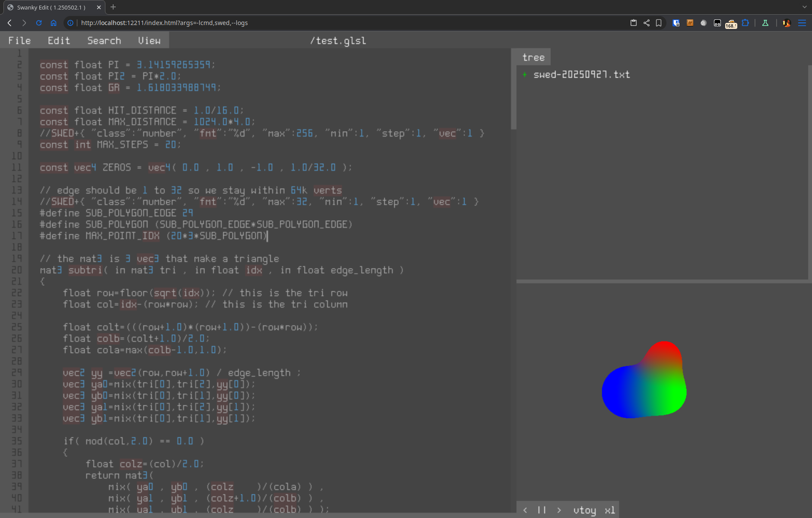Step preview forward with right arrow

[x=559, y=510]
